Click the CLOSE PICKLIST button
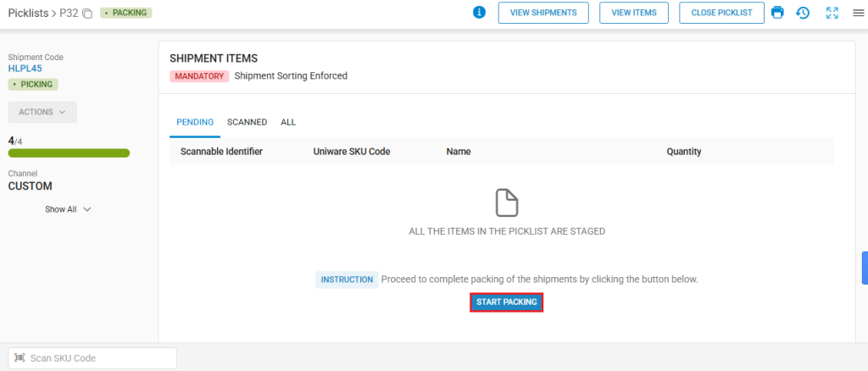Image resolution: width=868 pixels, height=371 pixels. (x=722, y=13)
